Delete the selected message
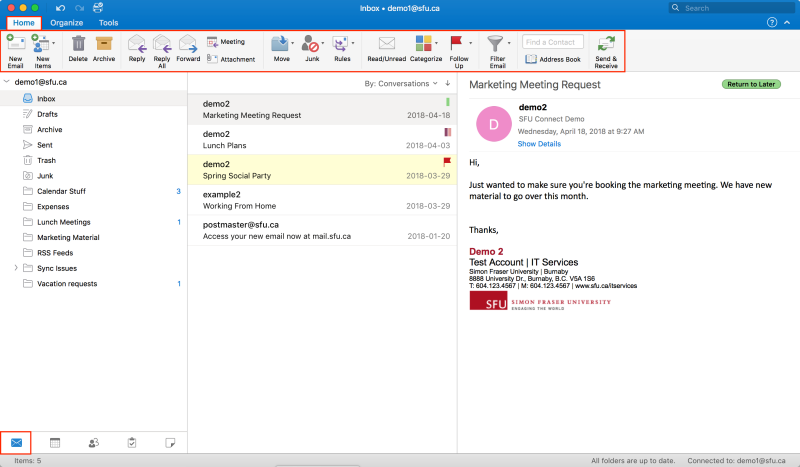Screen dimensions: 800x467 click(78, 44)
